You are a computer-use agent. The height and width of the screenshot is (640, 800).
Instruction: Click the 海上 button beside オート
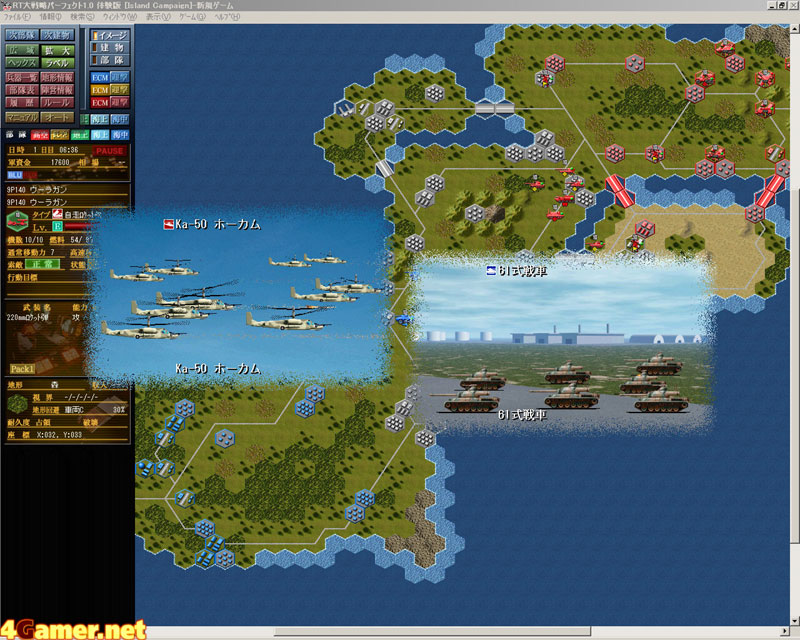[100, 119]
